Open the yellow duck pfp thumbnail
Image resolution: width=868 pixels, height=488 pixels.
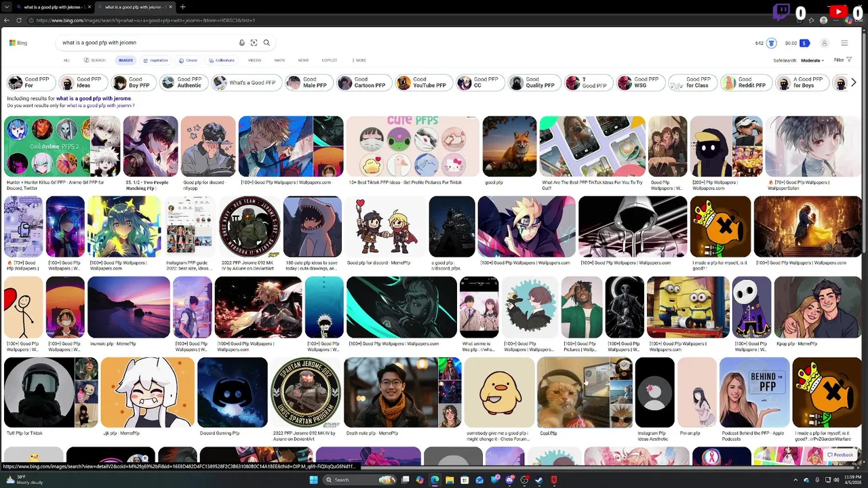499,392
